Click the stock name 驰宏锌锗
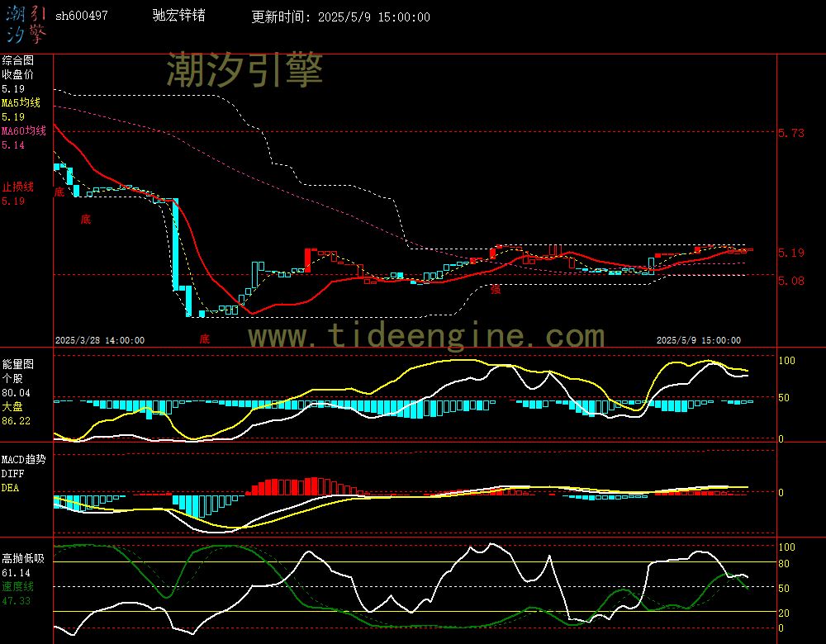Viewport: 826px width, 644px height. pos(178,15)
